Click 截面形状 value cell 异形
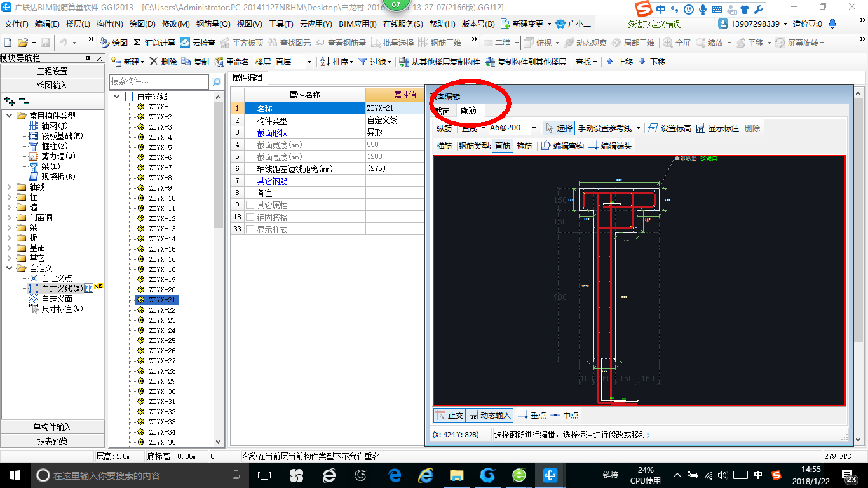This screenshot has height=488, width=868. click(395, 133)
